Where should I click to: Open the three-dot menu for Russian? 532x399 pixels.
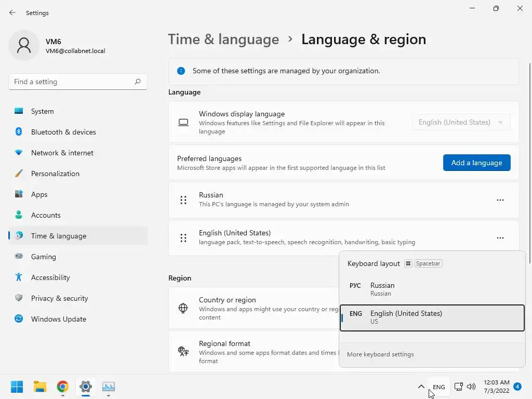[500, 200]
